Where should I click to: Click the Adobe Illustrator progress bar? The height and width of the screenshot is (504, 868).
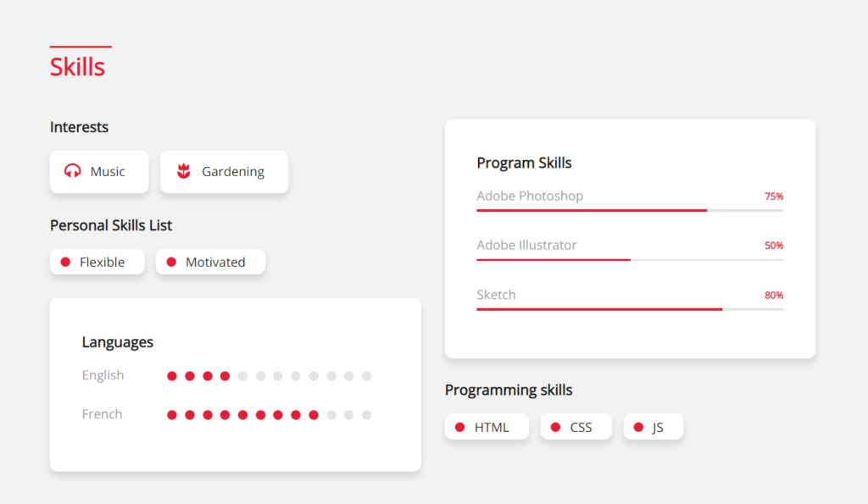click(x=630, y=259)
